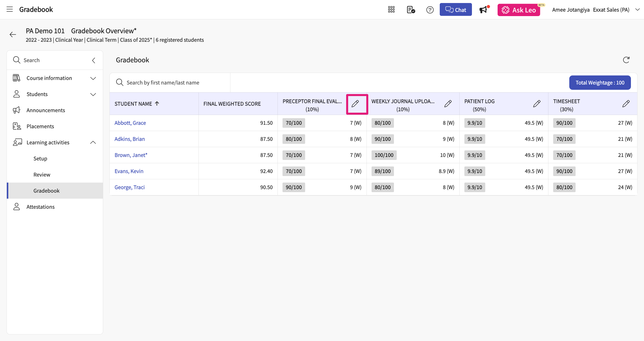
Task: Select Review under Learning activities
Action: [x=42, y=175]
